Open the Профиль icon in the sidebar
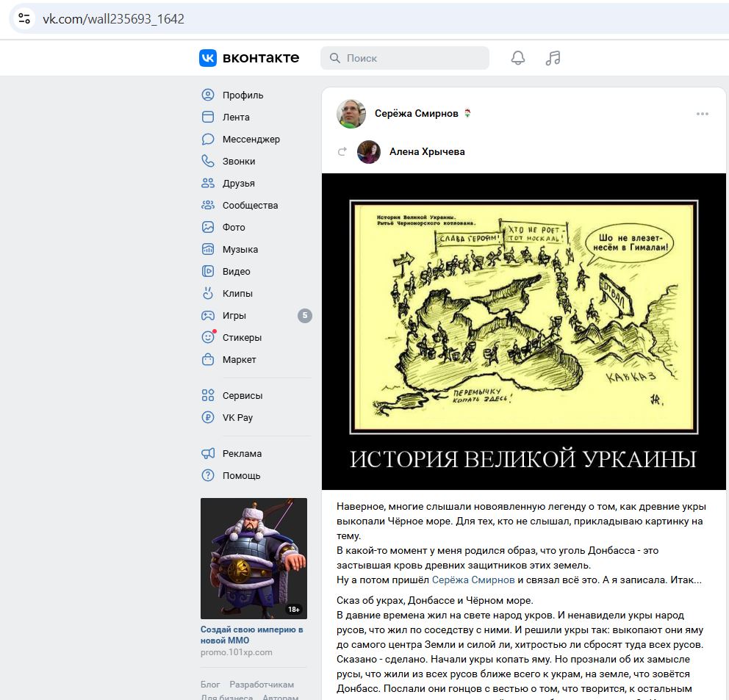The width and height of the screenshot is (729, 700). coord(208,95)
